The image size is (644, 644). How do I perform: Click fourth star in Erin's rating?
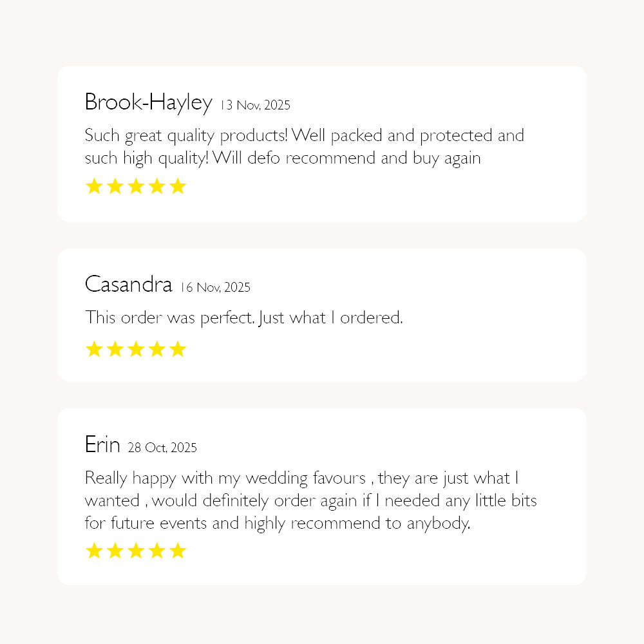pos(156,551)
